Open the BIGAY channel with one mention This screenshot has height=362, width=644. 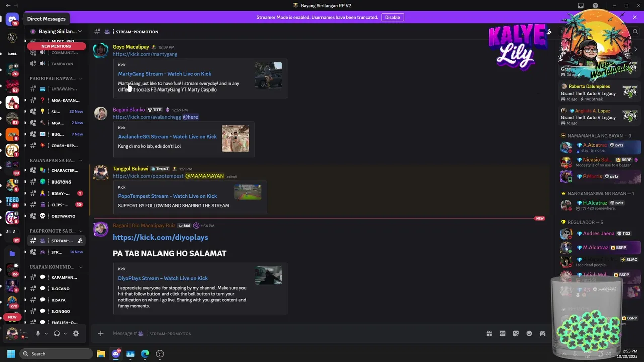[56, 193]
